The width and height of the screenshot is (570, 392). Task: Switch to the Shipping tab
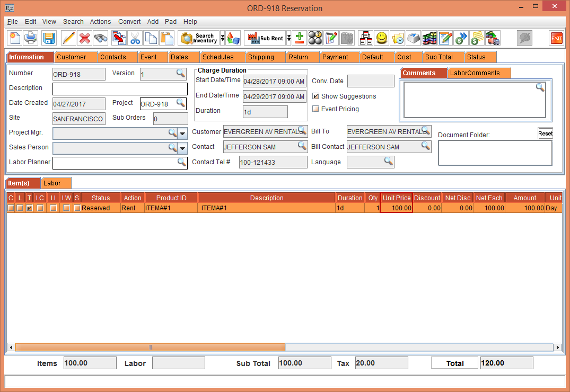pos(261,57)
